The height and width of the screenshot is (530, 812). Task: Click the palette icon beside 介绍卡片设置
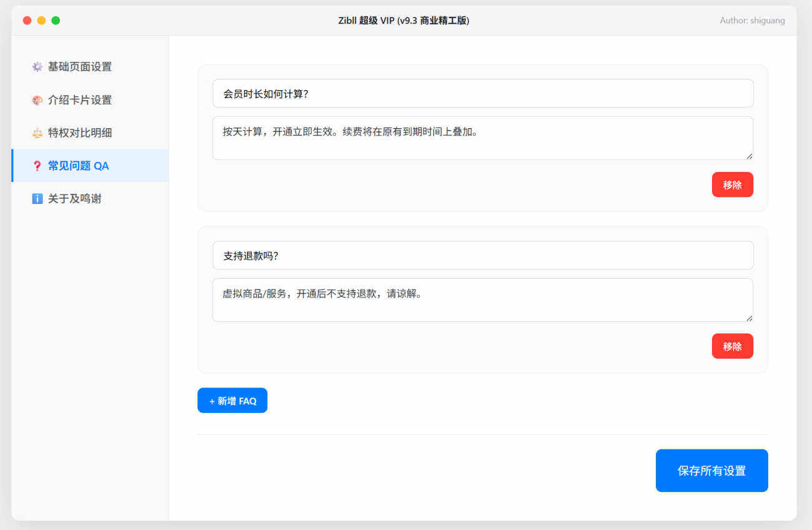[37, 100]
